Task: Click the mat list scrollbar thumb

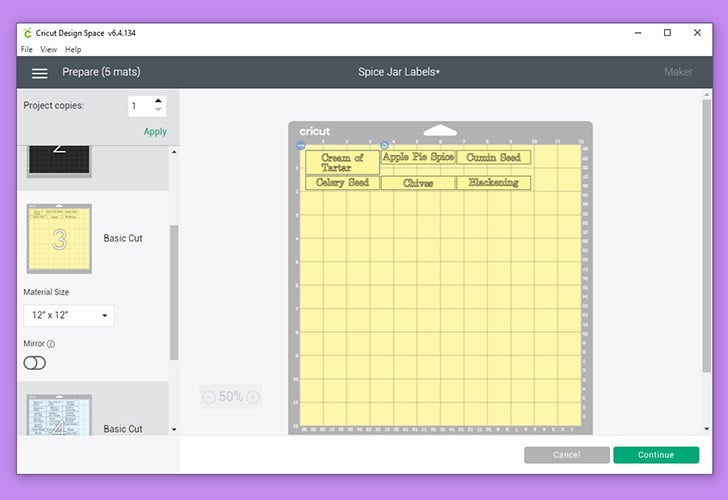Action: coord(174,292)
